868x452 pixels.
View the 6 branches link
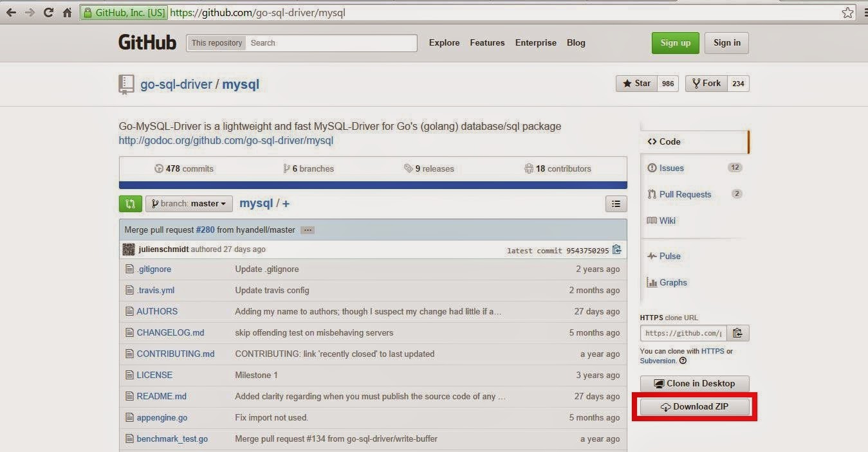[309, 168]
